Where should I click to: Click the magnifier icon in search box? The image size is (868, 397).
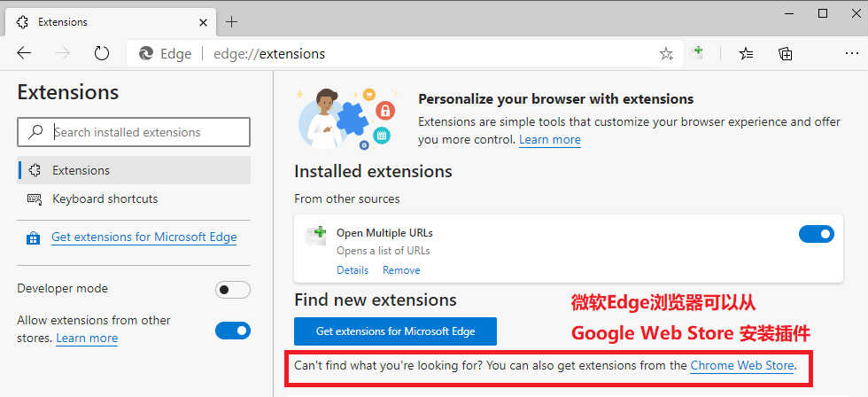click(35, 132)
